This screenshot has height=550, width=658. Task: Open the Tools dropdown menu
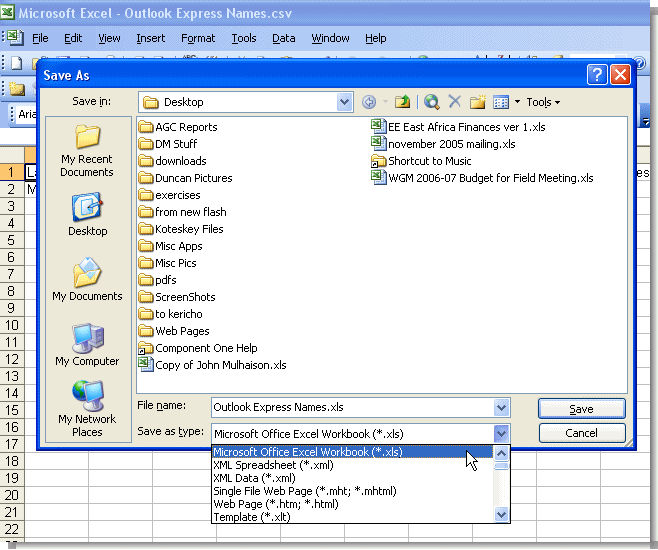pyautogui.click(x=543, y=102)
